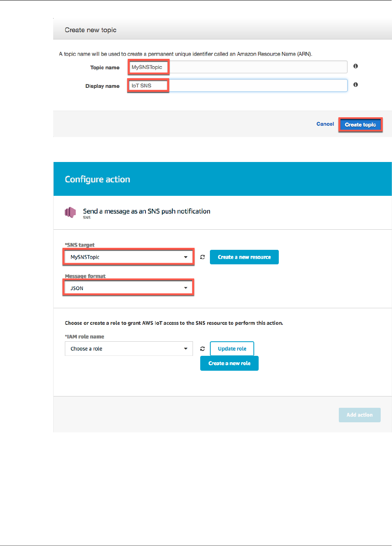
Task: Click the Configure action header
Action: pyautogui.click(x=97, y=179)
